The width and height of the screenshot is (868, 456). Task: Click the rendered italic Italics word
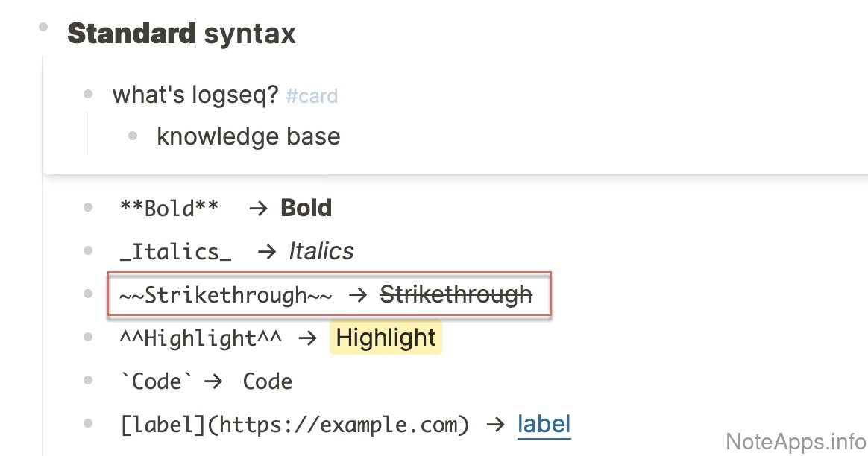point(321,251)
